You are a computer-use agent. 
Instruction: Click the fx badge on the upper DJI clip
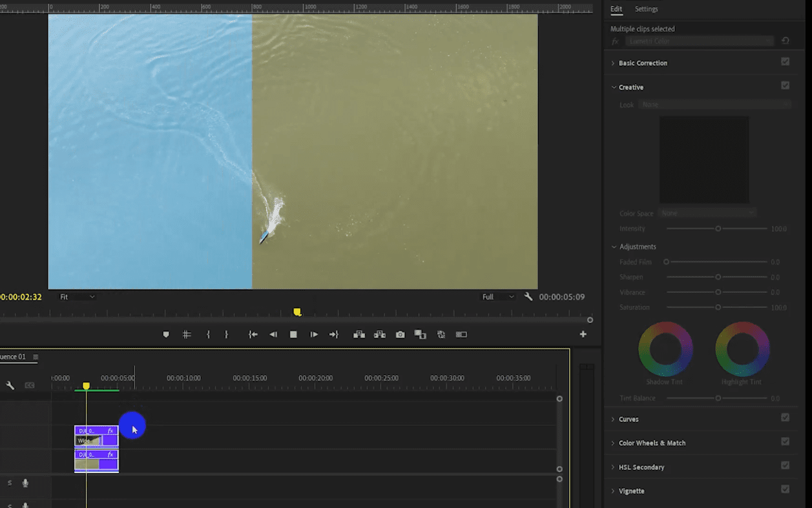point(110,431)
